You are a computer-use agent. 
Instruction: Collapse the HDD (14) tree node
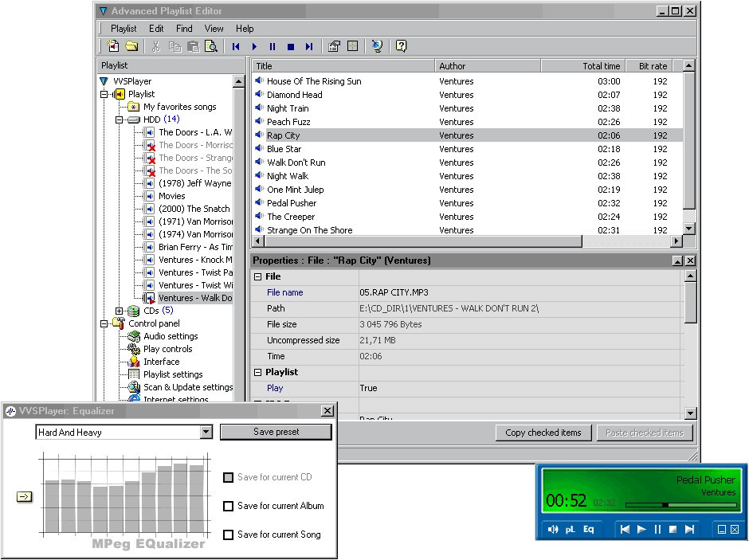pos(119,119)
